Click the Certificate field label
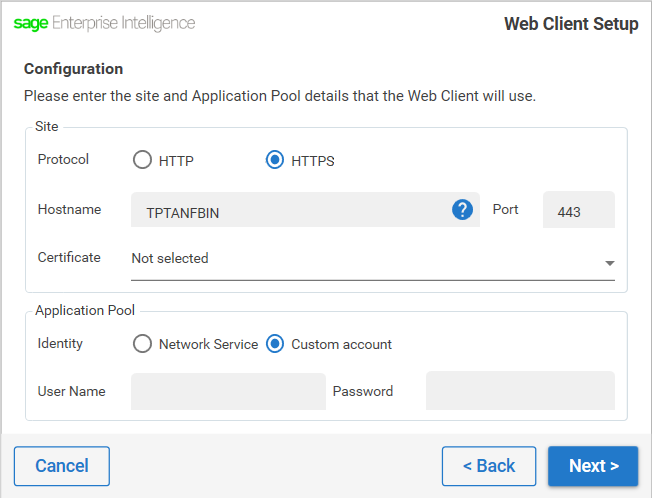Image resolution: width=652 pixels, height=498 pixels. [x=69, y=257]
